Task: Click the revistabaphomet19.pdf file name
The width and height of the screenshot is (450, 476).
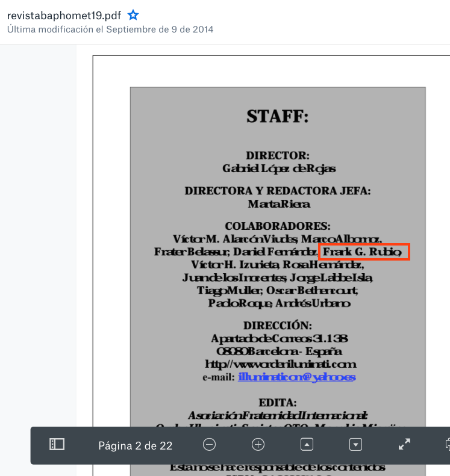Action: tap(64, 15)
